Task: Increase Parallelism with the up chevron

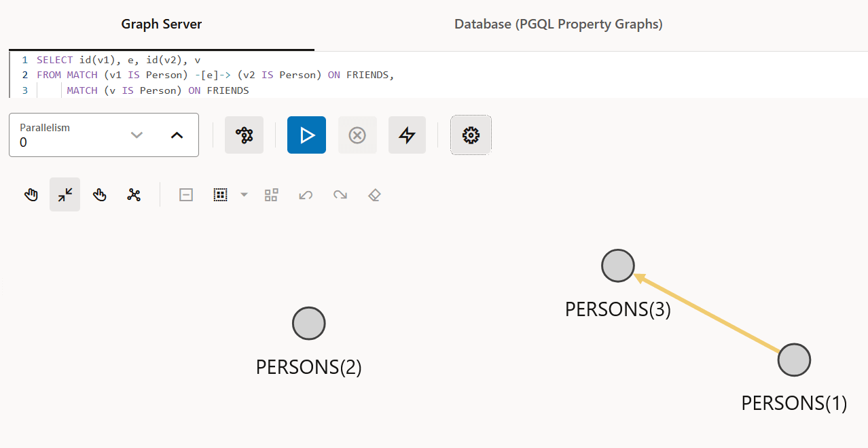Action: (x=177, y=135)
